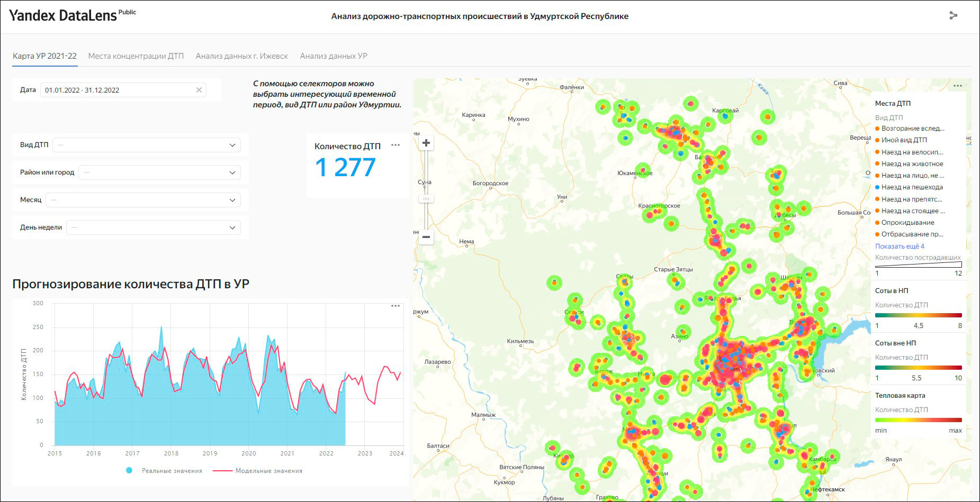Viewport: 980px width, 502px height.
Task: Click the Показать ещё 4 link
Action: [900, 247]
